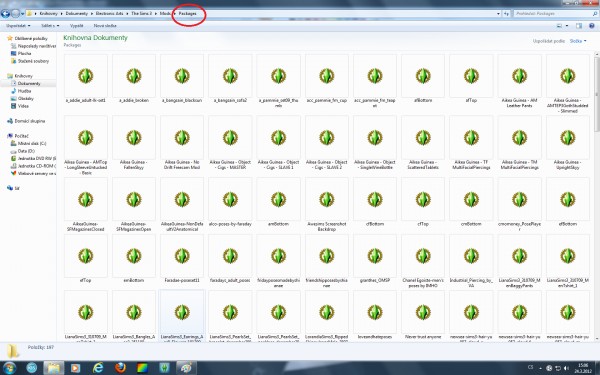Screen dimensions: 600x375
Task: Select the emBottom package file
Action: [134, 259]
